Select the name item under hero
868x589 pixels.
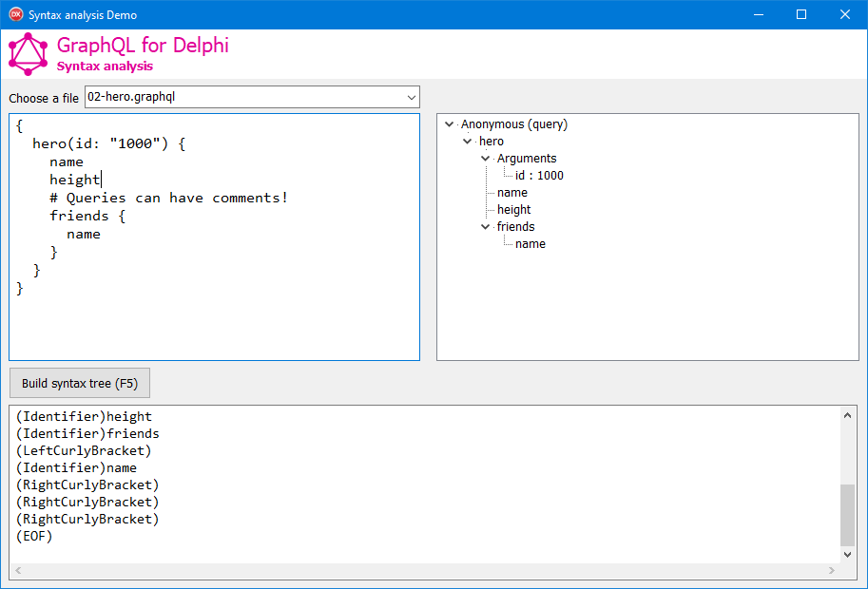pyautogui.click(x=511, y=193)
